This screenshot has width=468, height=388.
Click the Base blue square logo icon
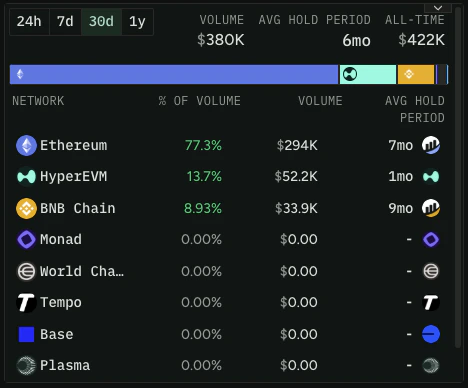point(26,334)
